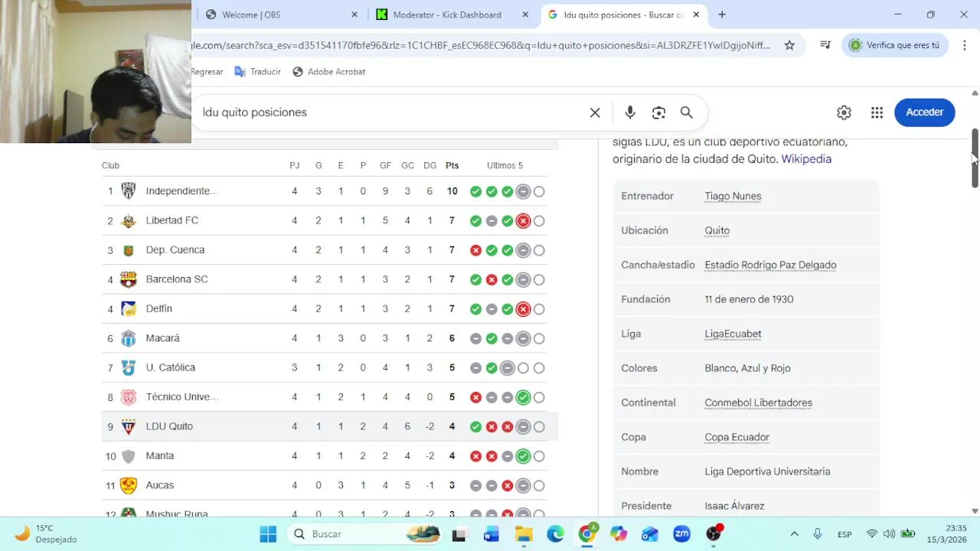Image resolution: width=980 pixels, height=551 pixels.
Task: Click Barcelona SC team crest
Action: [129, 279]
